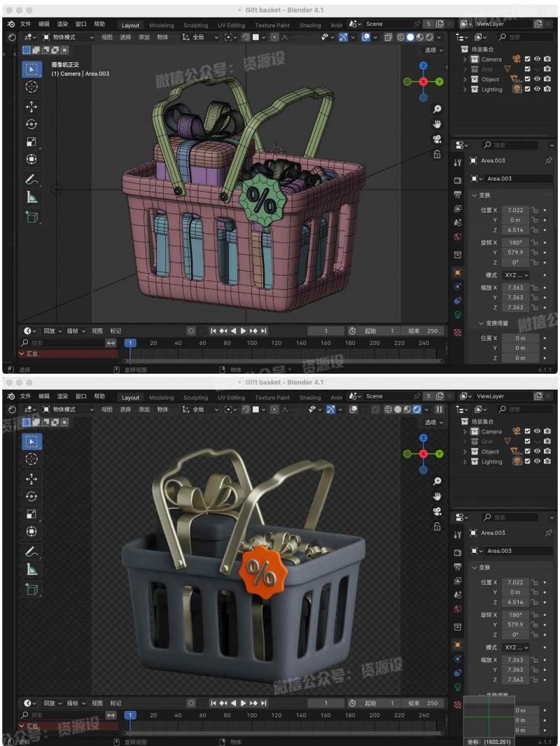Screen dimensions: 560x746
Task: Click the pan hand icon in upper viewport
Action: [x=437, y=125]
